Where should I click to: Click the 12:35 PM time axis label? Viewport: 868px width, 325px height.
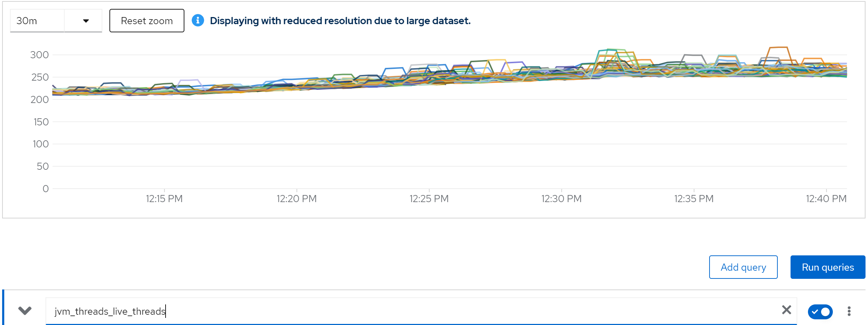click(694, 199)
